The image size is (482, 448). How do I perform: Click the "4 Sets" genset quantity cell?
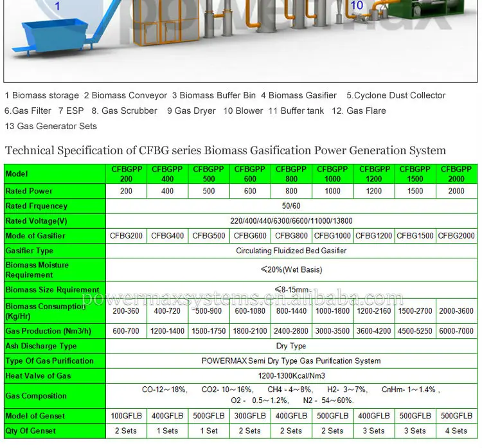coord(456,431)
